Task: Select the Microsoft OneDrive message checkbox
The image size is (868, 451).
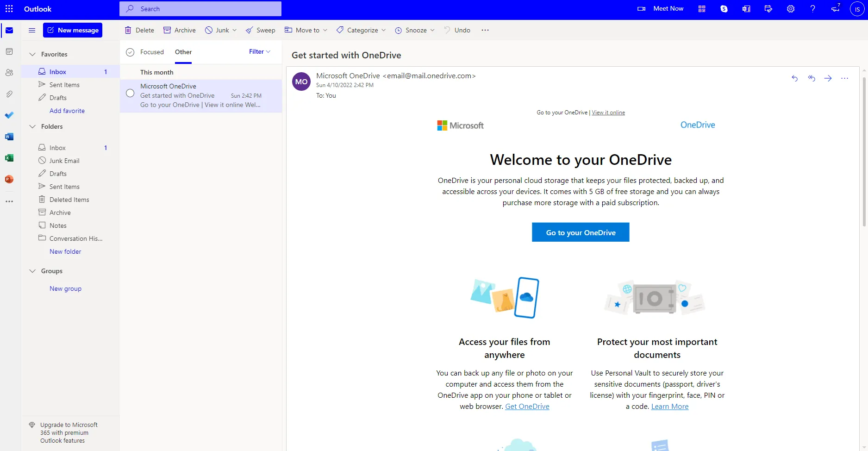Action: (x=130, y=93)
